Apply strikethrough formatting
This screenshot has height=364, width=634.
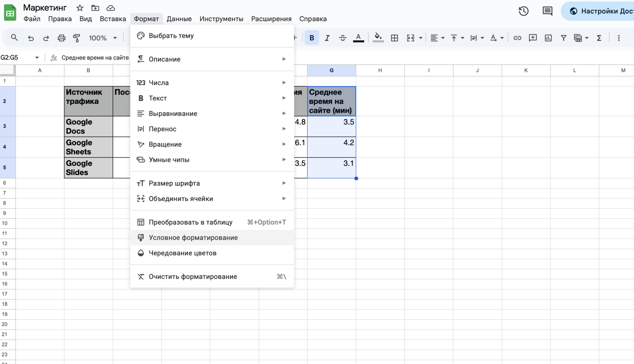tap(343, 38)
